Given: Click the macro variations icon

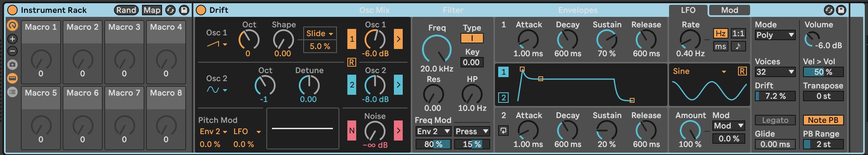Looking at the screenshot, I should tap(12, 64).
